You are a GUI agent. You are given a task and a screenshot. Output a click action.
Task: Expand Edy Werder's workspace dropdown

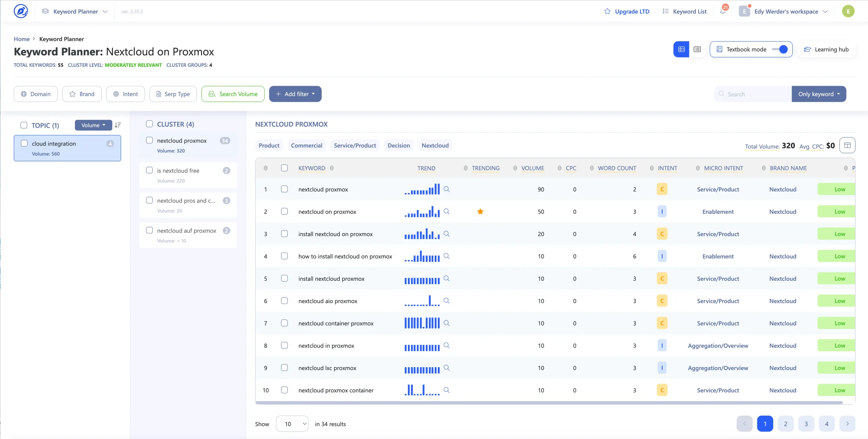[784, 11]
